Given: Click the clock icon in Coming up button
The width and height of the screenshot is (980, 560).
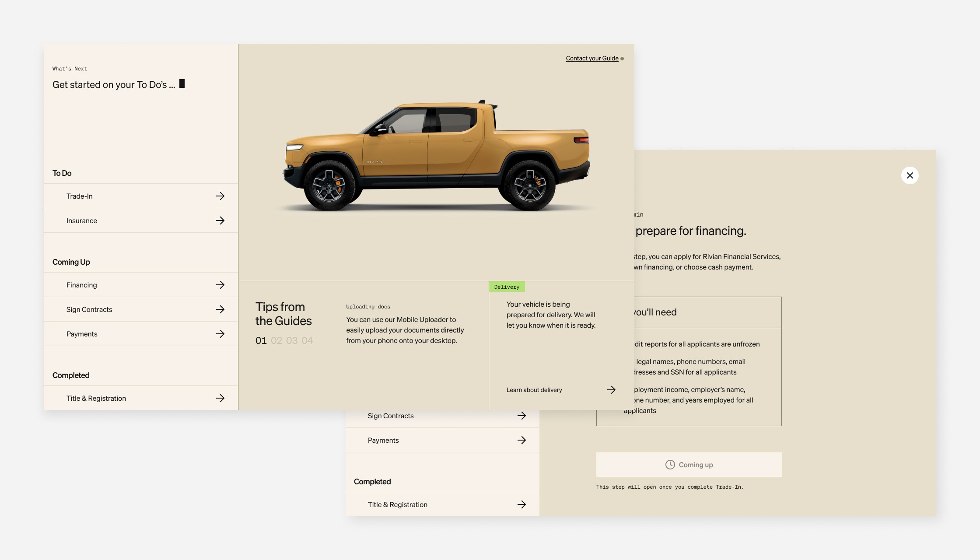Looking at the screenshot, I should (670, 465).
